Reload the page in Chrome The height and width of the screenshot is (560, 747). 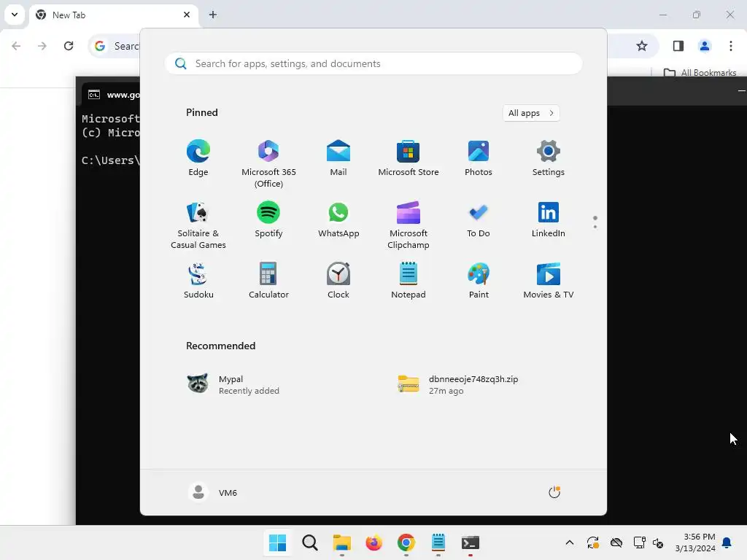click(x=69, y=46)
